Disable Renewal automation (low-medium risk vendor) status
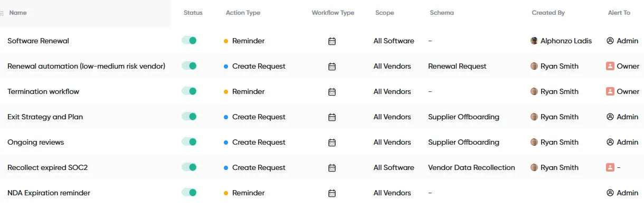644x208 pixels. point(190,66)
